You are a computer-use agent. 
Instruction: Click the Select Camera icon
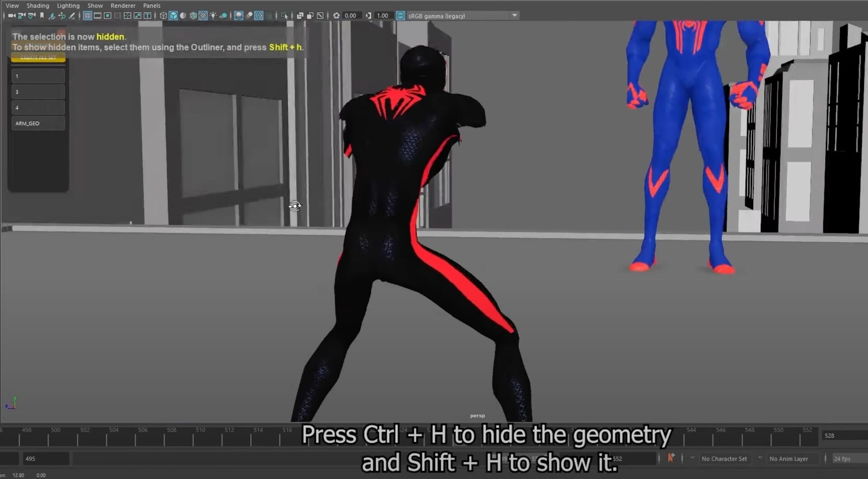[11, 16]
